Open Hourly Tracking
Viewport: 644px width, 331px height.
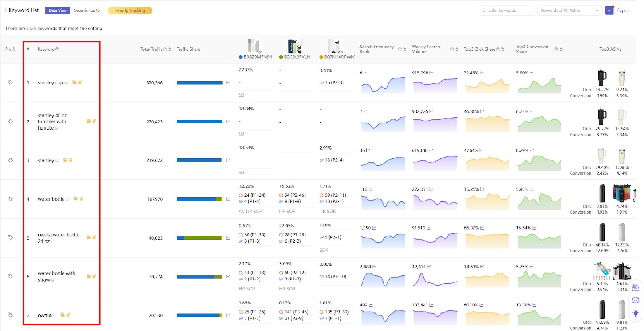tap(130, 10)
